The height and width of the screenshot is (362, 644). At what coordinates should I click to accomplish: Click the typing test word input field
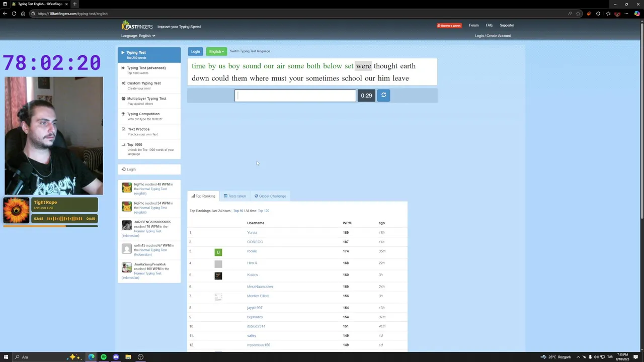(x=295, y=96)
